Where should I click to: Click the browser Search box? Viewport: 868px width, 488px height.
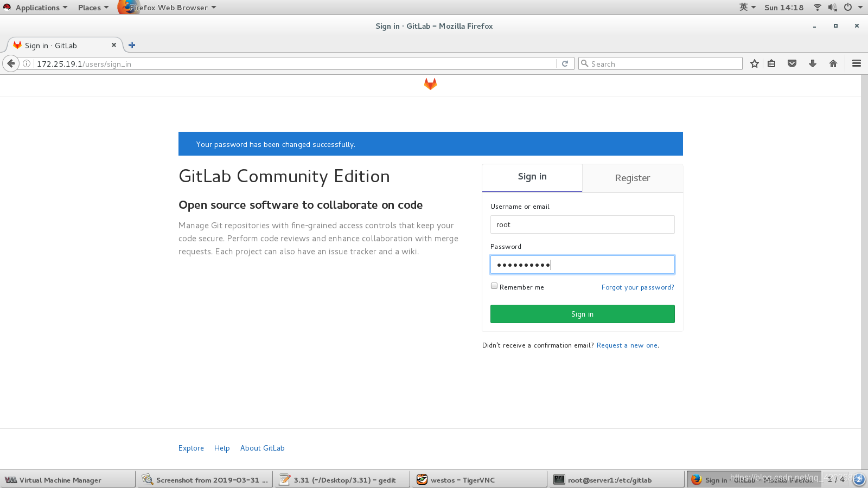(660, 63)
